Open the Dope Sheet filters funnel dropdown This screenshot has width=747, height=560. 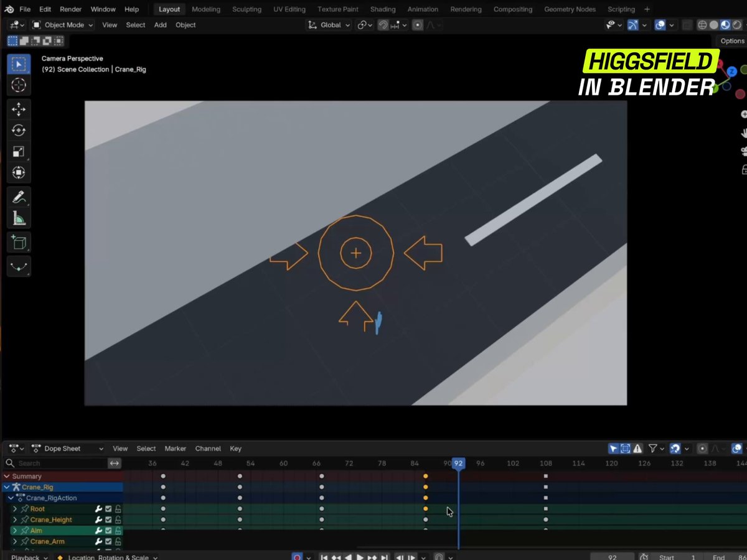[656, 449]
